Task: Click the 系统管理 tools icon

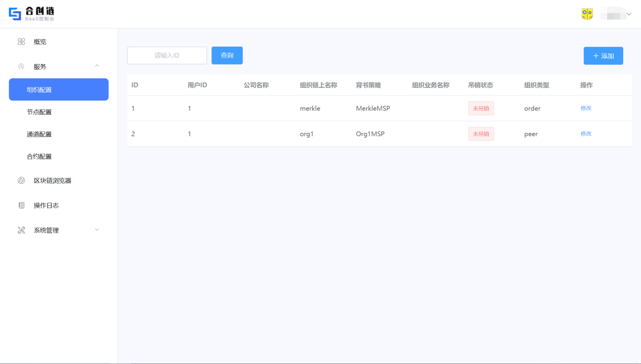Action: pos(21,230)
